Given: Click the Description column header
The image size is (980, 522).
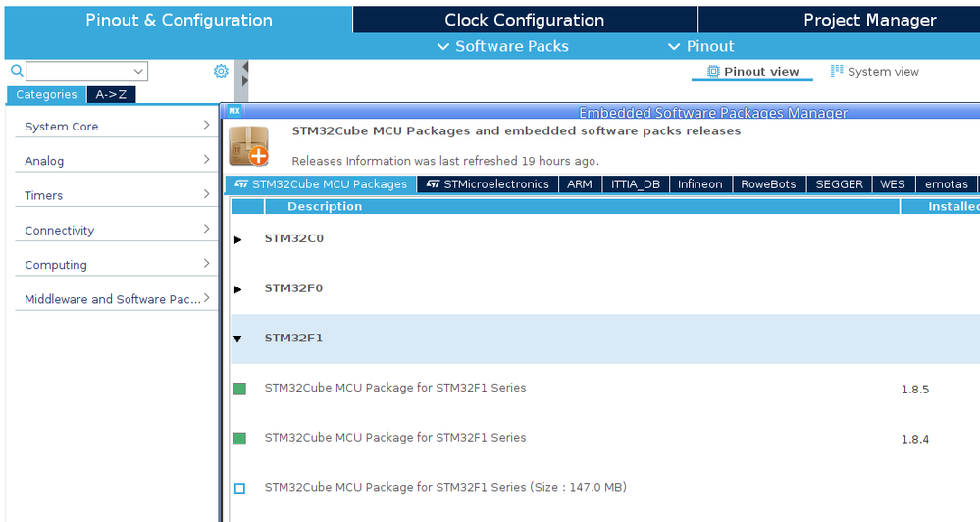Looking at the screenshot, I should coord(582,206).
